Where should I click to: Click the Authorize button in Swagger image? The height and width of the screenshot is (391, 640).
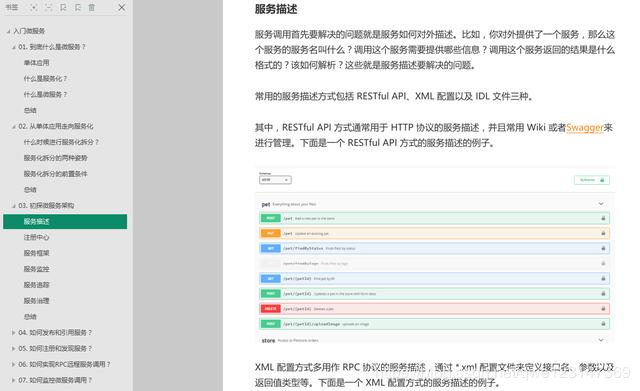pyautogui.click(x=592, y=180)
